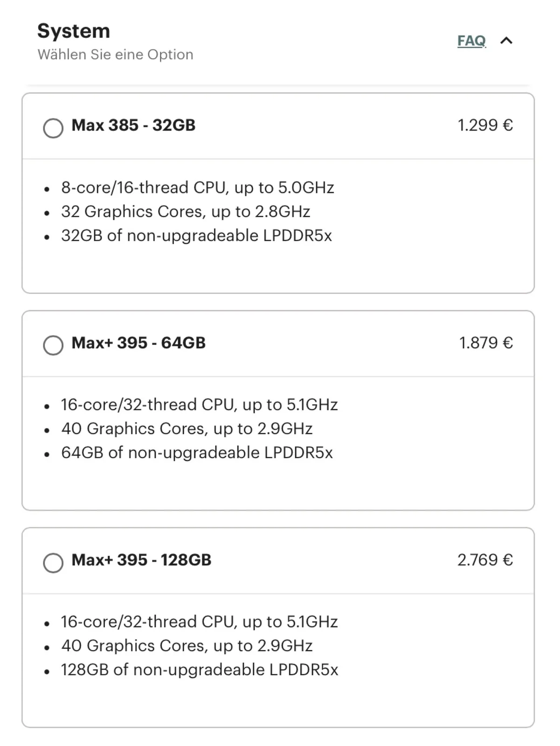This screenshot has width=560, height=746.
Task: Click the 1.879 € price
Action: [486, 343]
